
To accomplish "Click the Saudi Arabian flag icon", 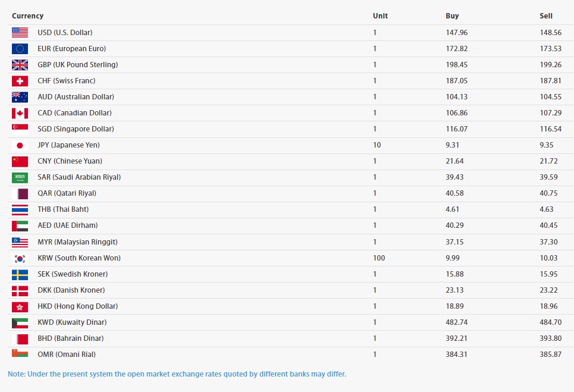I will point(20,177).
